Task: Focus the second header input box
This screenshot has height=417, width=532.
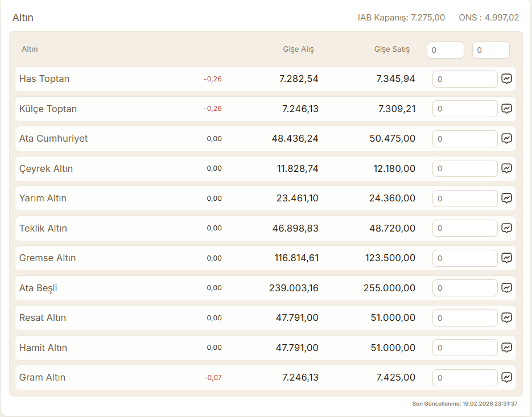Action: (490, 50)
